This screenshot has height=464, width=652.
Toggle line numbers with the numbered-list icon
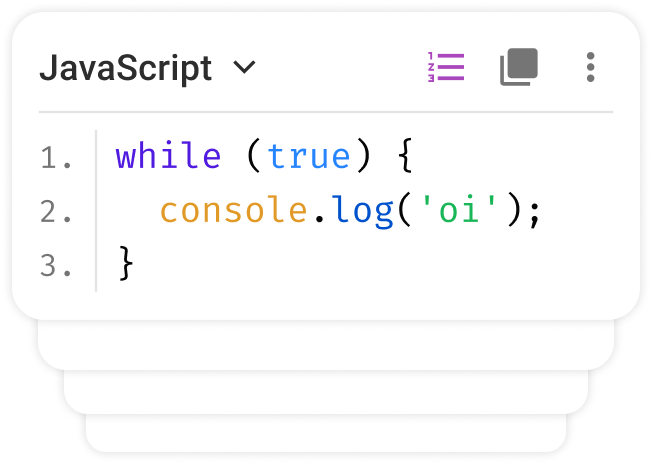(445, 68)
